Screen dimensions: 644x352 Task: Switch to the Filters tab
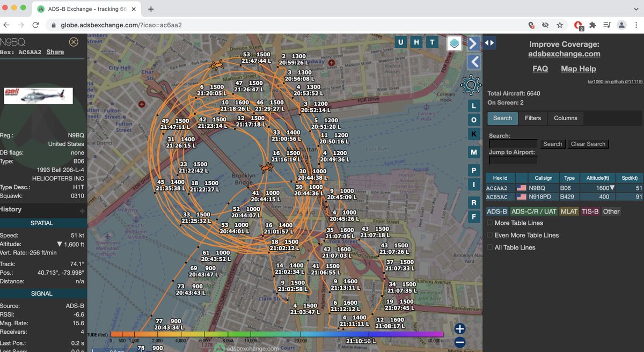coord(533,118)
